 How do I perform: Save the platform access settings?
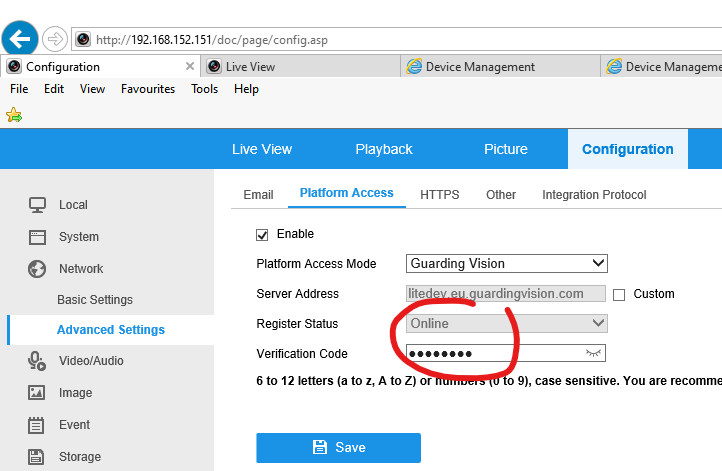pyautogui.click(x=338, y=447)
